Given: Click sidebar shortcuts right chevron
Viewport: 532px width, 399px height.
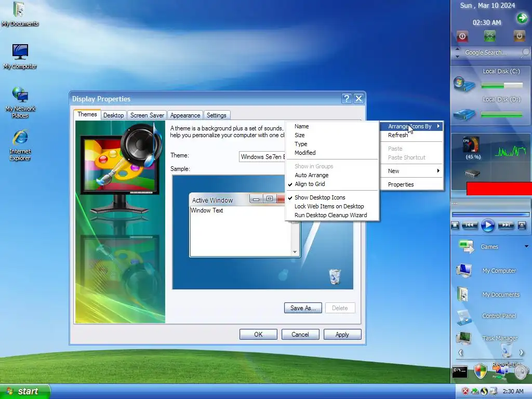Looking at the screenshot, I should point(522,353).
